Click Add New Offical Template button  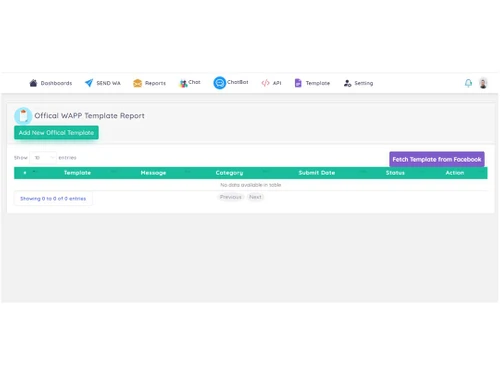56,132
